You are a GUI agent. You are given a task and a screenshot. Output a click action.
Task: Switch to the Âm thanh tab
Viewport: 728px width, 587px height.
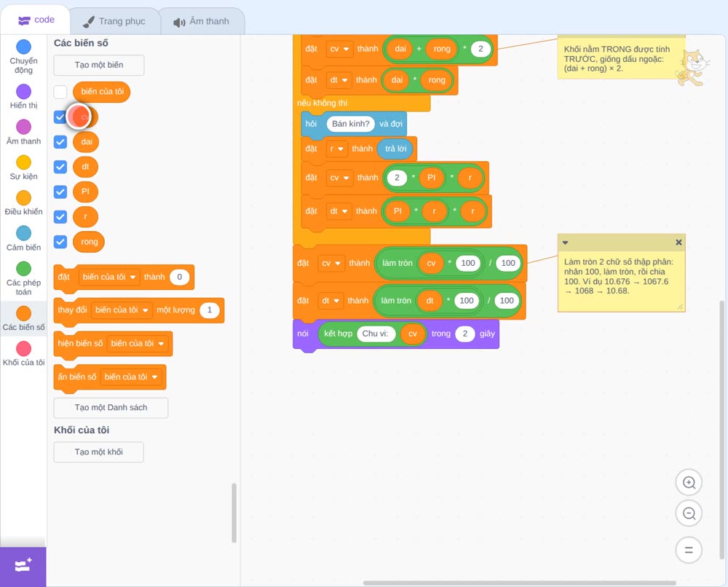(x=202, y=21)
